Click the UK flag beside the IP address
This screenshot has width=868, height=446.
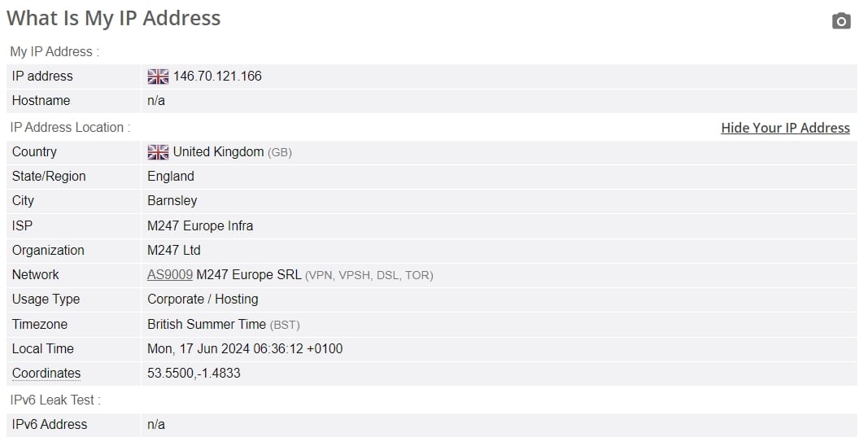[158, 77]
